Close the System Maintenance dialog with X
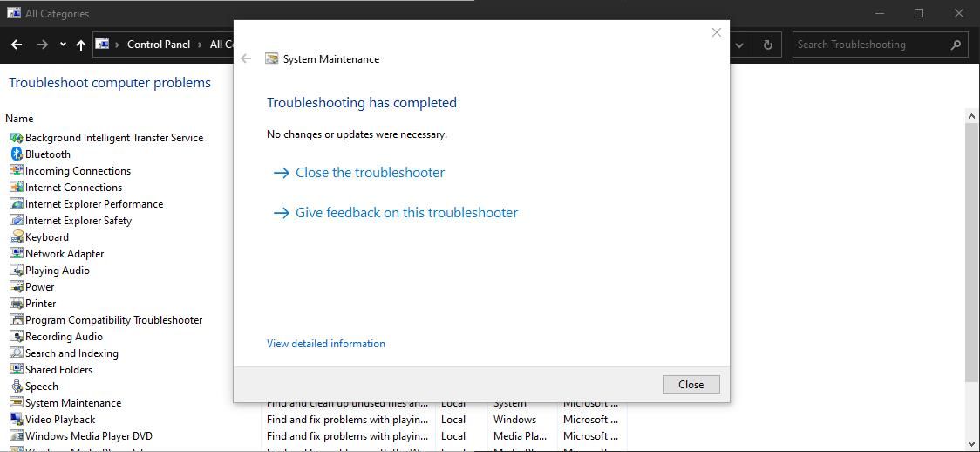This screenshot has width=980, height=452. coord(716,32)
